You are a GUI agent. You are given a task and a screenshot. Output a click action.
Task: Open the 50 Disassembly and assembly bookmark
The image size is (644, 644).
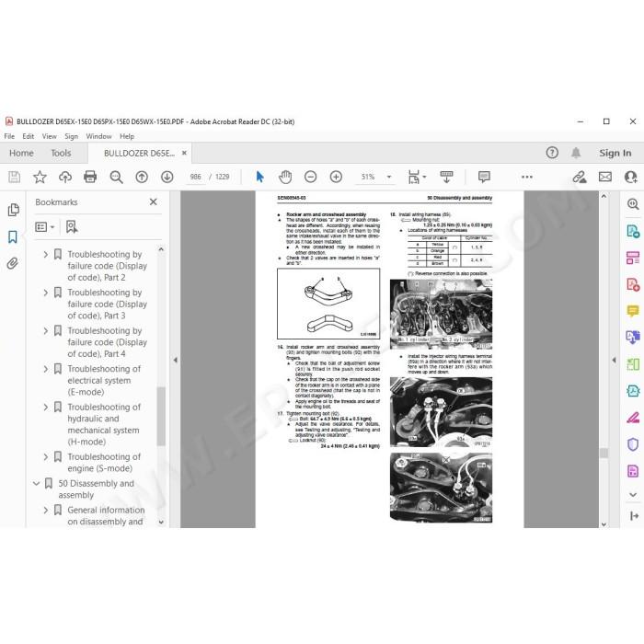[x=96, y=489]
